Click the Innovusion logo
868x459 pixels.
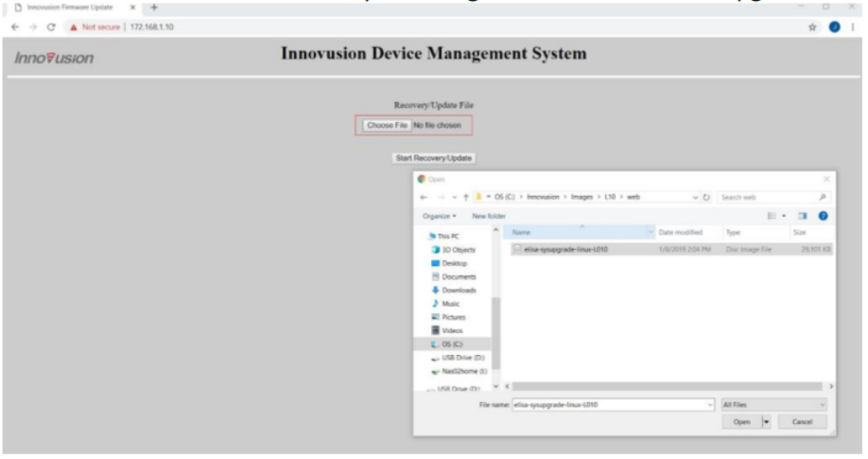(54, 58)
